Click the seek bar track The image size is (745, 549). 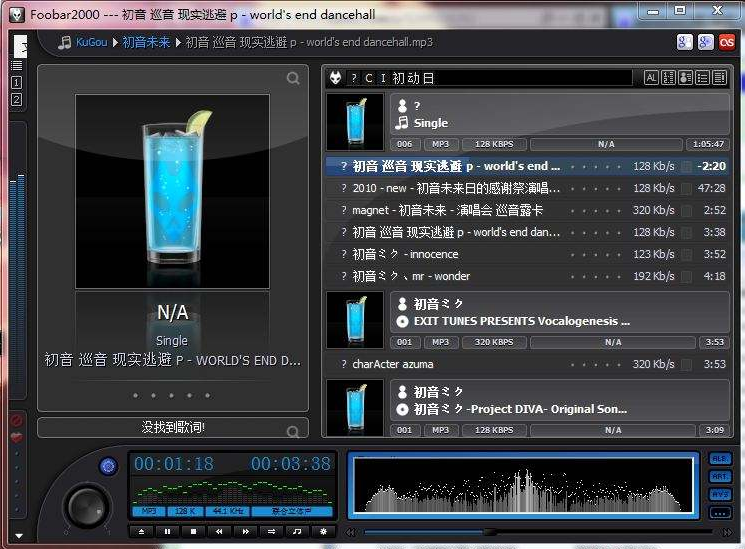[538, 532]
